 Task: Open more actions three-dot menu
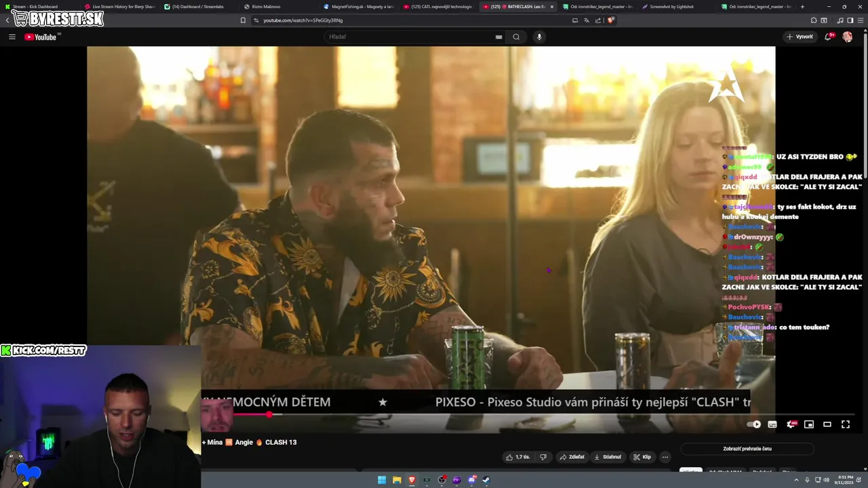[665, 457]
